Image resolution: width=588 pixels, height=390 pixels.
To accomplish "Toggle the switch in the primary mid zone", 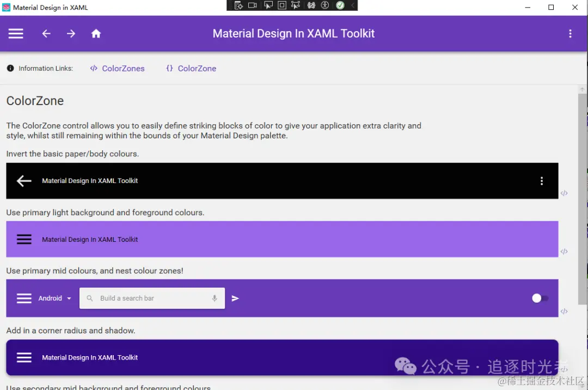I will (540, 298).
